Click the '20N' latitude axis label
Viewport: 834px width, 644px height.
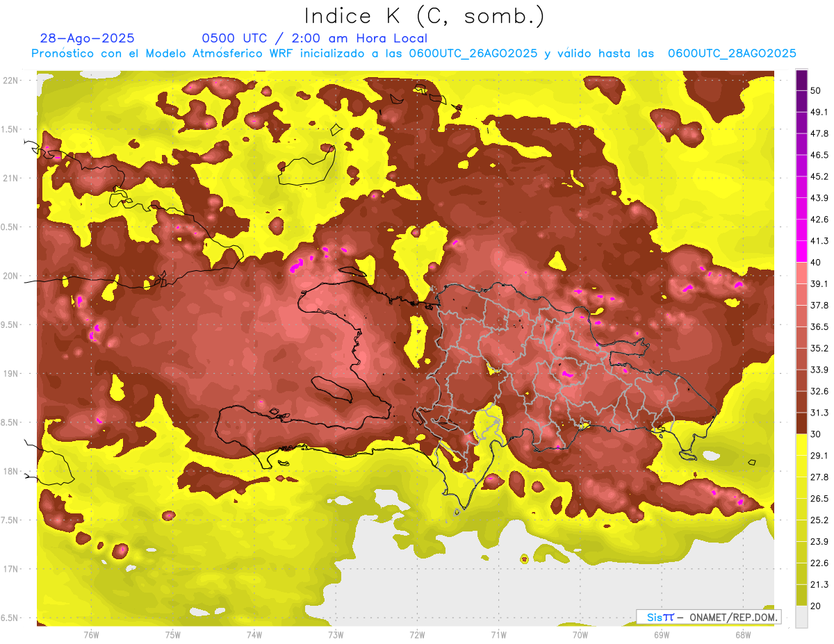(x=11, y=276)
